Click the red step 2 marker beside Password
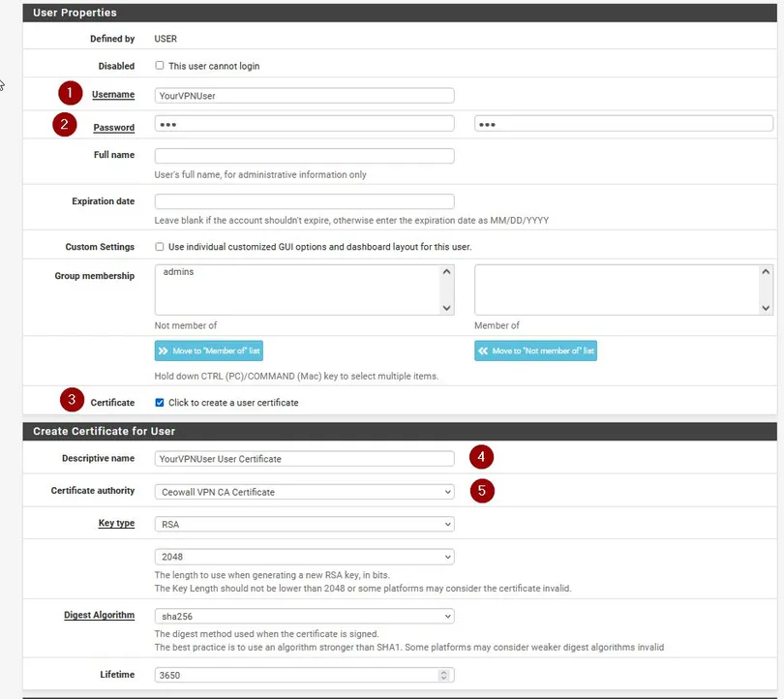Viewport: 784px width, 699px height. point(65,124)
